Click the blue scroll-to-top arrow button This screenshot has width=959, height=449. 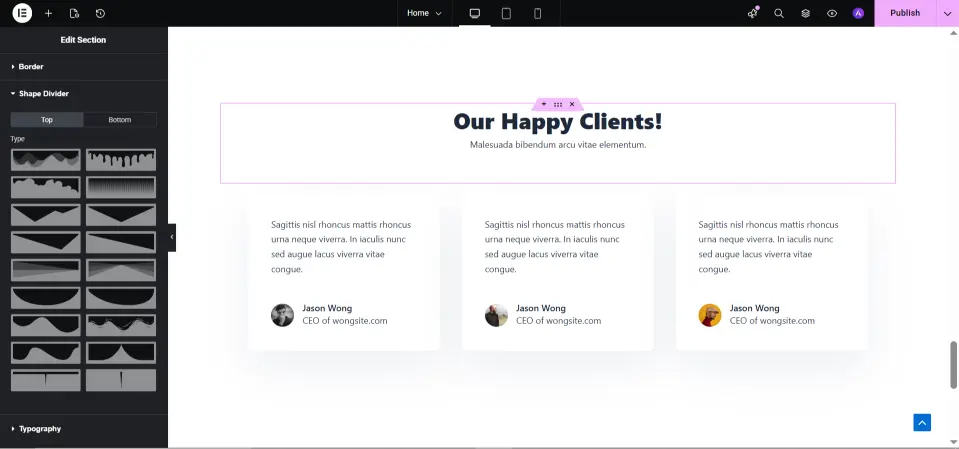pyautogui.click(x=922, y=423)
